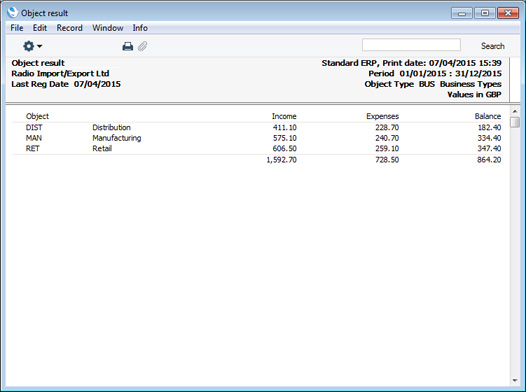Click the scrollbar down arrow
Screen dimensions: 526x392
point(515,381)
